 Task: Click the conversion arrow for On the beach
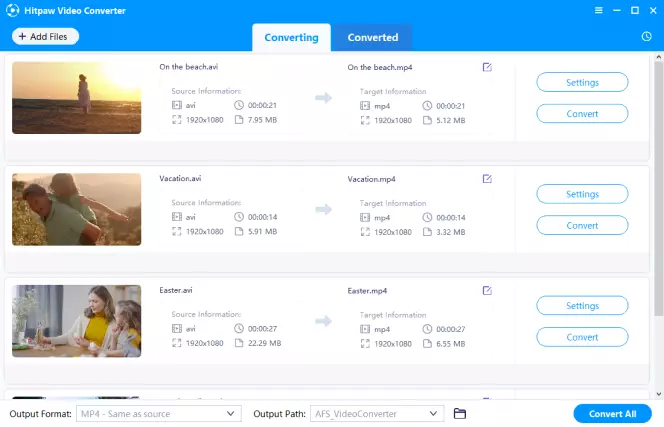click(324, 98)
